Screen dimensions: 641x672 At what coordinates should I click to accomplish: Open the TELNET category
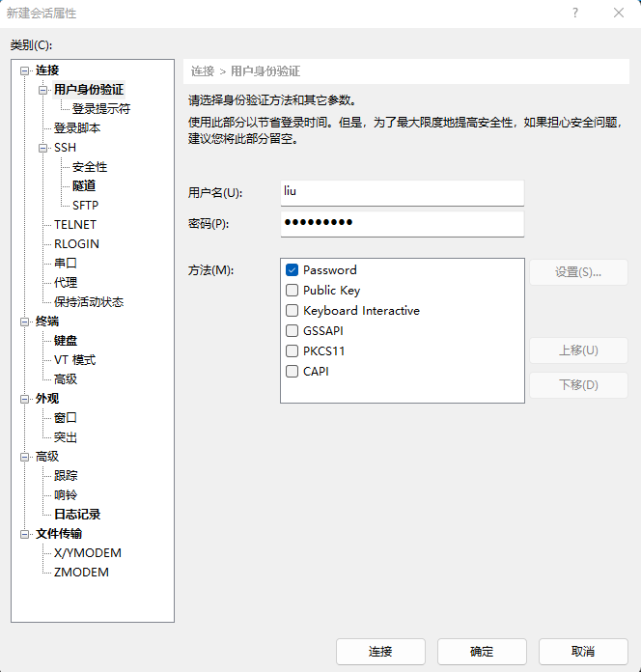[75, 225]
